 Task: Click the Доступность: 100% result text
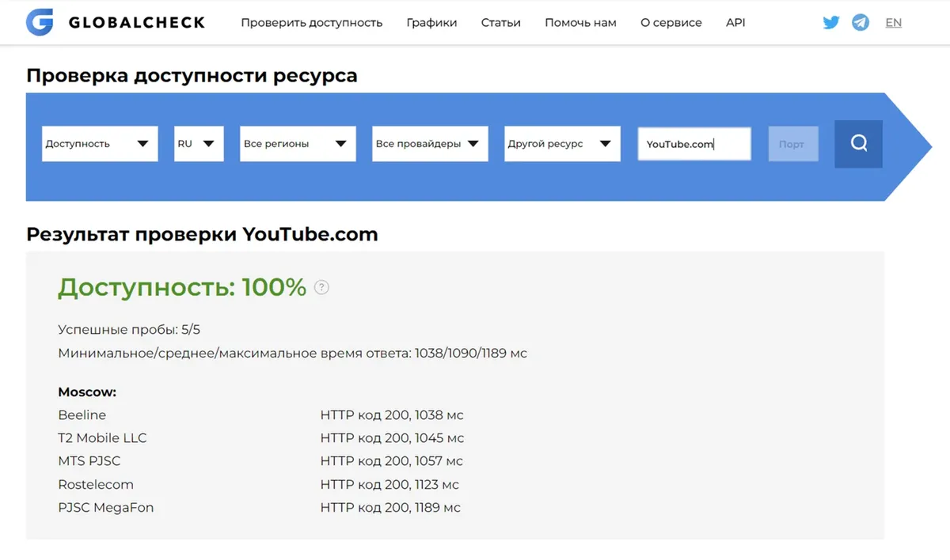pyautogui.click(x=182, y=287)
